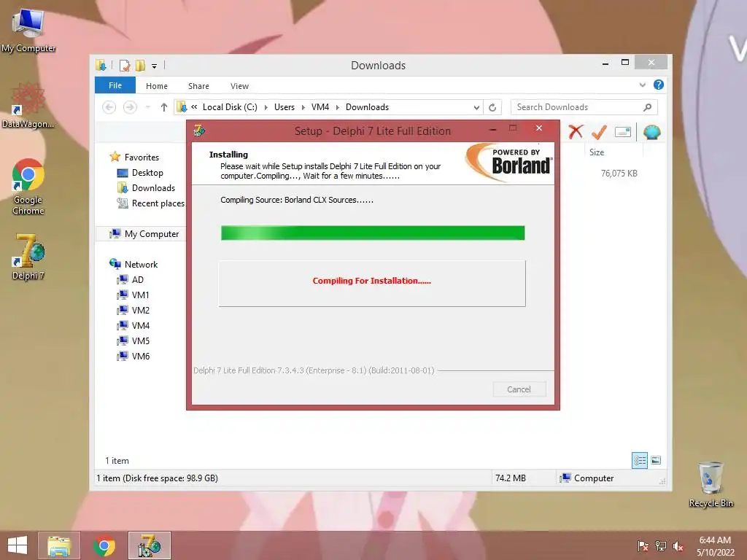Viewport: 747px width, 560px height.
Task: Click the Windows Start button
Action: click(18, 545)
